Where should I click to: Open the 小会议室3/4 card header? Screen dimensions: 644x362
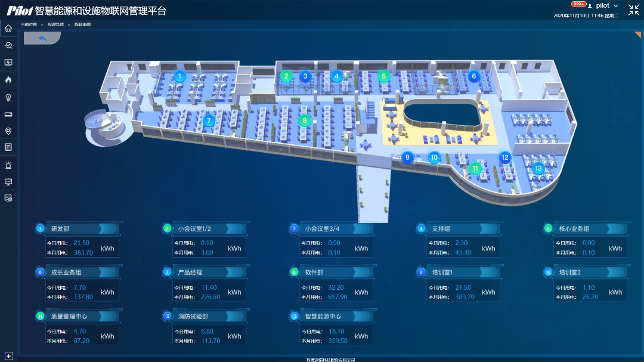[336, 228]
